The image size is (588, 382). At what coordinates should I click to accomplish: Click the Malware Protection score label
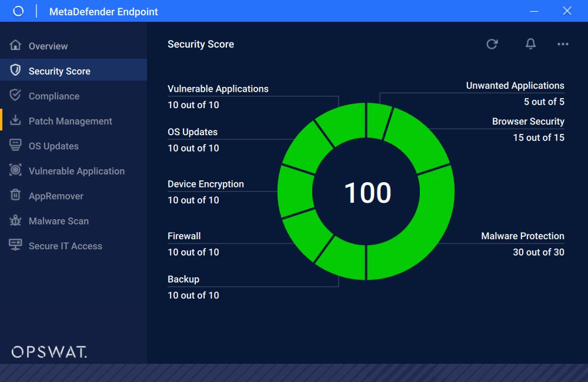(x=522, y=236)
